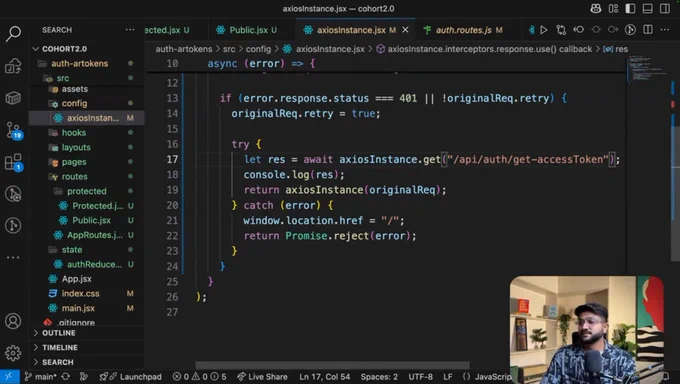Change indentation via Spaces: 2

point(379,376)
